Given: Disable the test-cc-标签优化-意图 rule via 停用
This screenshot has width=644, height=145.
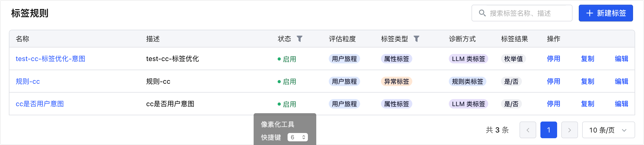Looking at the screenshot, I should [x=553, y=59].
